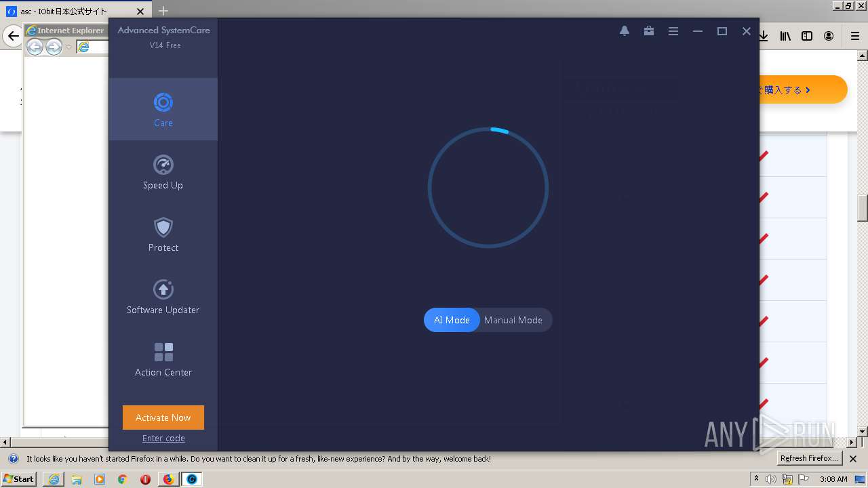868x488 pixels.
Task: Click Firefox scrollbar up arrow
Action: click(863, 56)
